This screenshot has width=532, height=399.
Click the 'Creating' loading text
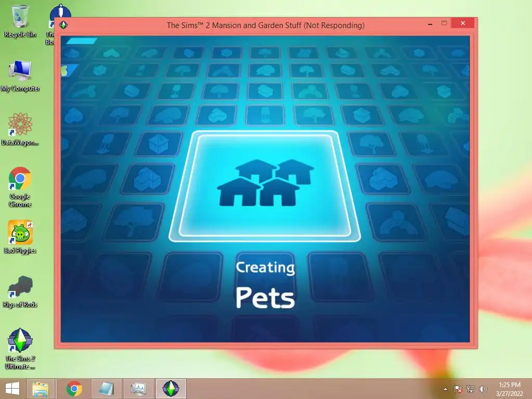tap(265, 268)
